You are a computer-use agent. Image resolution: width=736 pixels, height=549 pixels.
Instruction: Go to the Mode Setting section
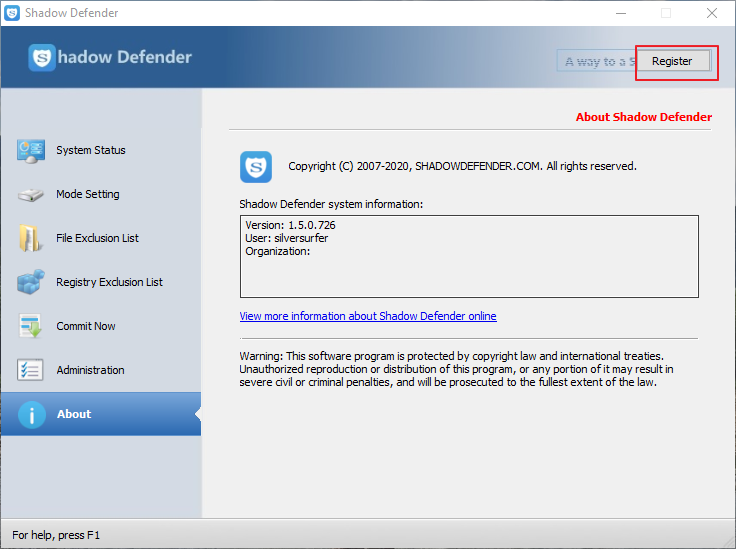(x=101, y=194)
